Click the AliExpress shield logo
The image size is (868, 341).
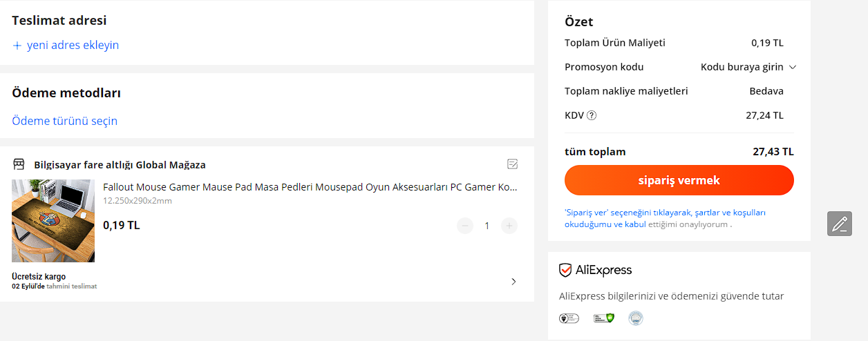566,270
